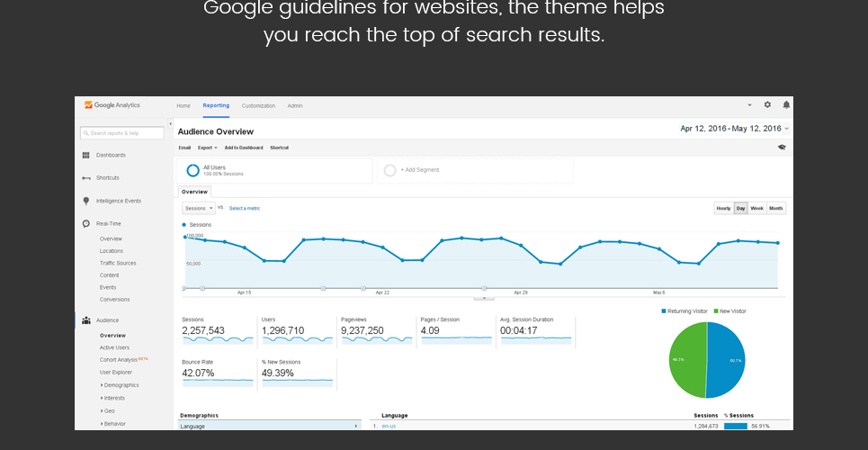Open Real-Time Conversions report
This screenshot has width=868, height=450.
[114, 300]
